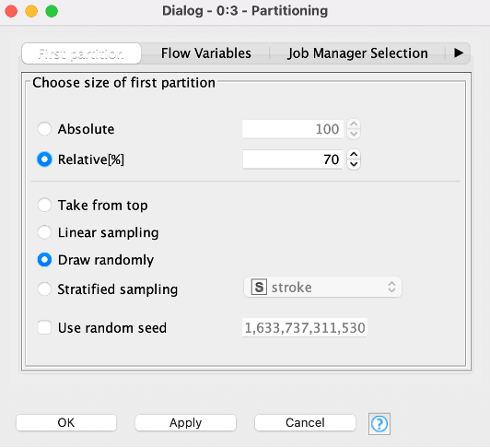The height and width of the screenshot is (448, 490).
Task: Decrease the Absolute value stepper
Action: pos(354,134)
